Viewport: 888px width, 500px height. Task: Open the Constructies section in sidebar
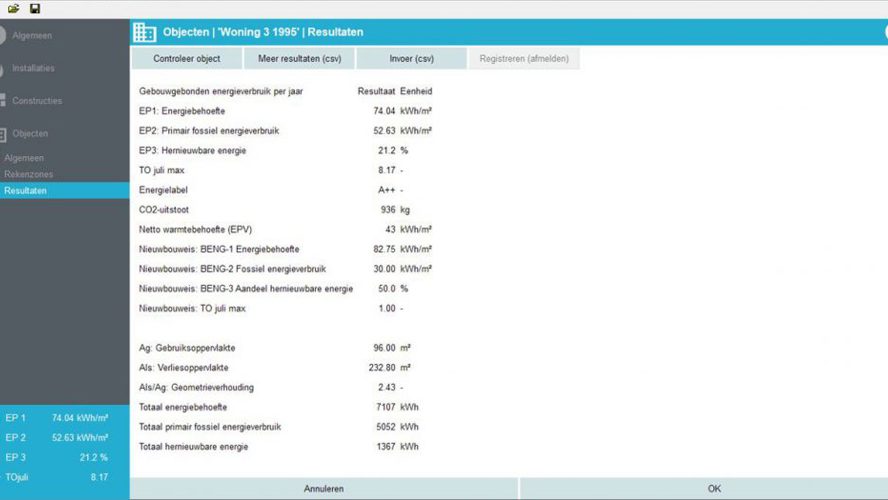(x=37, y=101)
